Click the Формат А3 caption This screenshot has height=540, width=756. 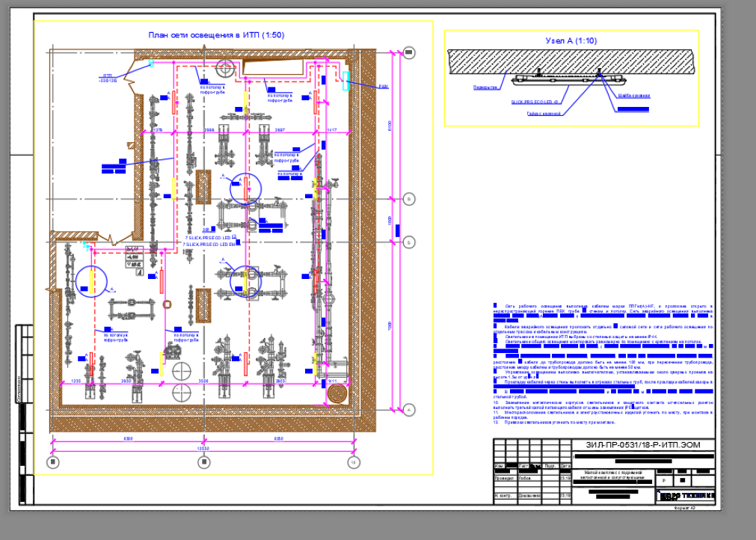685,508
